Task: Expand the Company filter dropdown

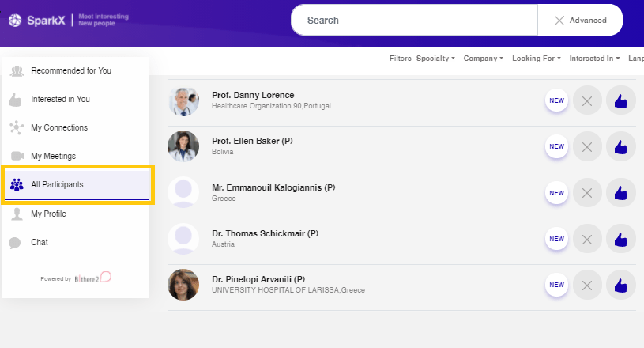Action: coord(483,59)
